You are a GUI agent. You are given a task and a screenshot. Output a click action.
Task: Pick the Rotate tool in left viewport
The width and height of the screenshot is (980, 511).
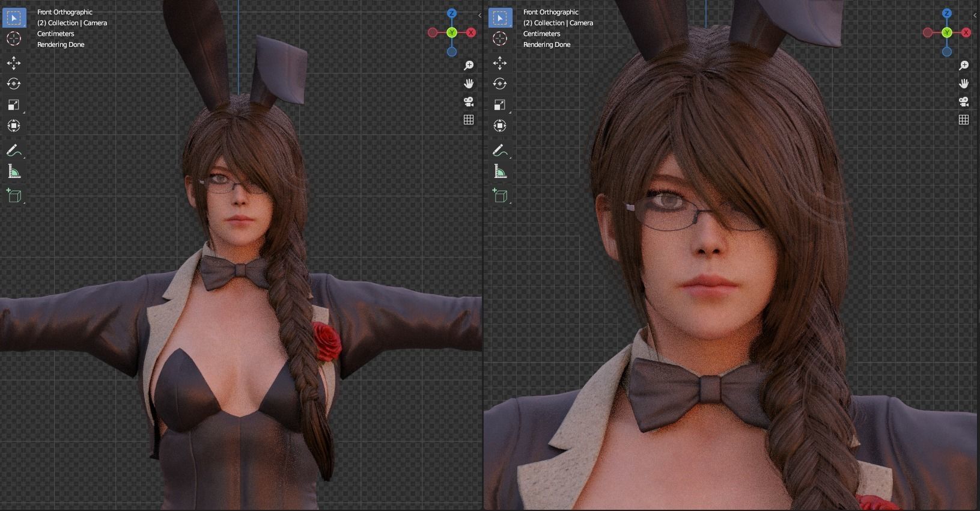coord(13,84)
